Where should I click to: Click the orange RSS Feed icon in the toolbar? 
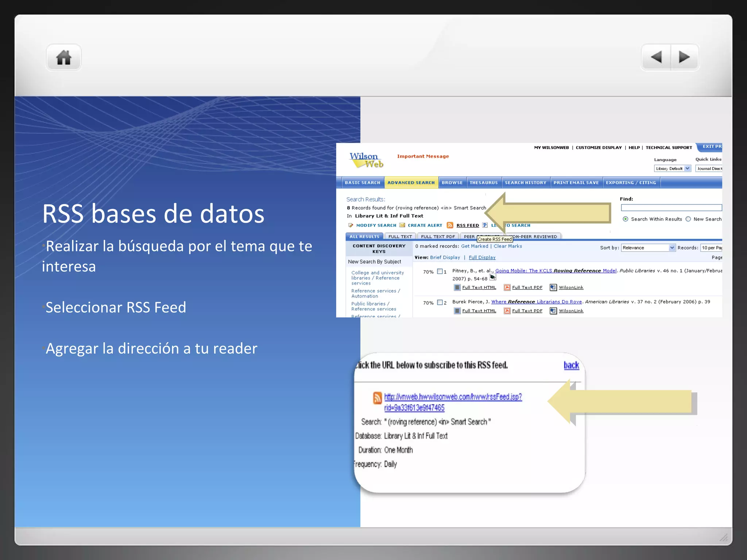pos(450,225)
